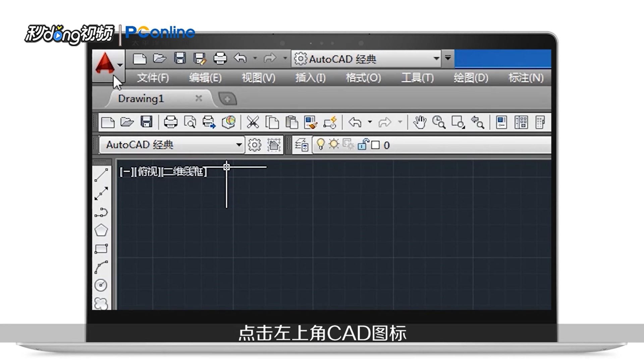Open Undo history dropdown in the quick access toolbar

tap(255, 58)
